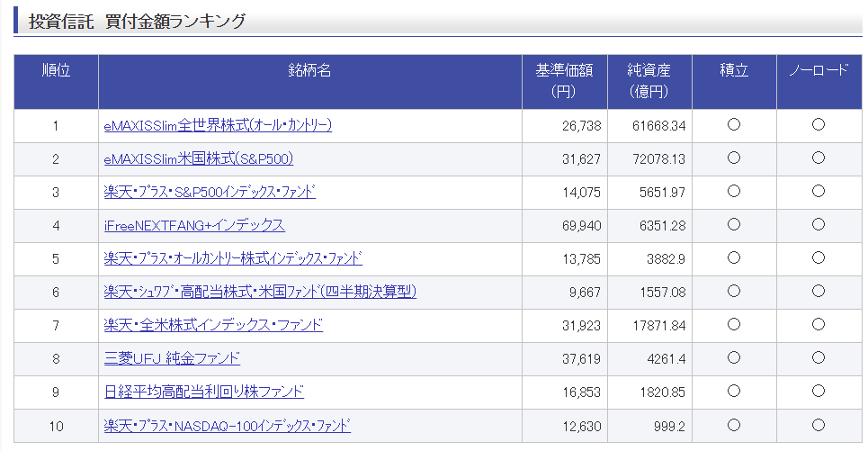868x451 pixels.
Task: Click ノーロード circle for 日経平均高配当利回り株ファンド row
Action: click(x=819, y=392)
